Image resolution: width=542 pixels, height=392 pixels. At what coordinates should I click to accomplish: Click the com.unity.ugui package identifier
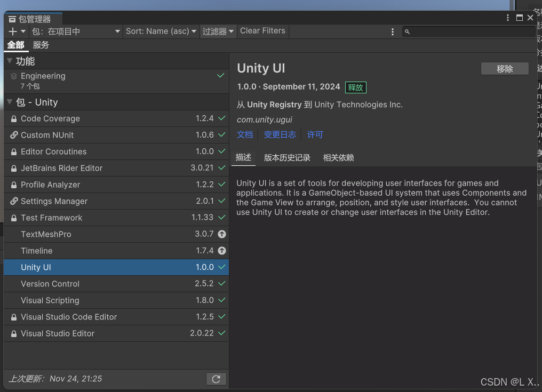point(265,119)
